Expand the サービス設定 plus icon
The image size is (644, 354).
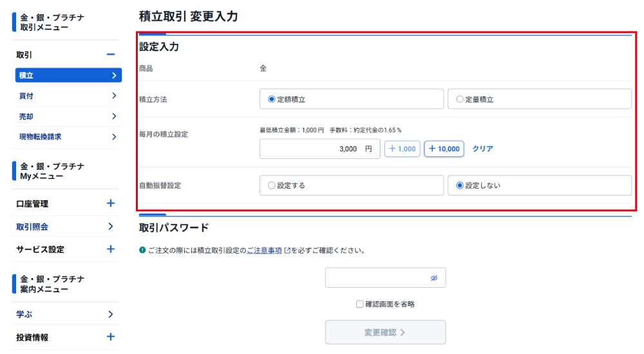tap(111, 249)
